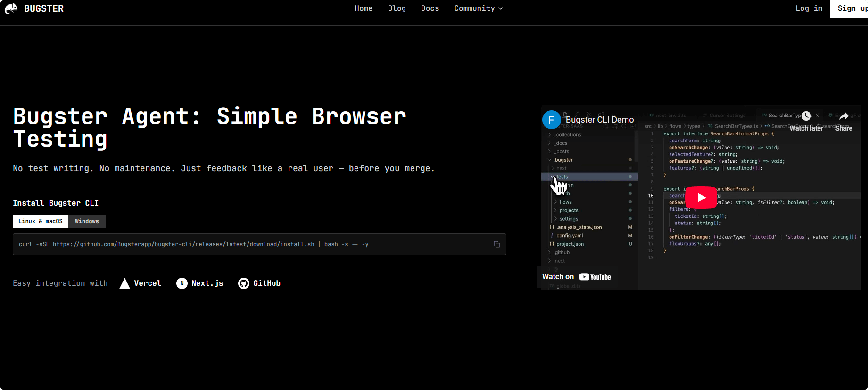868x390 pixels.
Task: Click the Share arrow icon on video
Action: [843, 116]
